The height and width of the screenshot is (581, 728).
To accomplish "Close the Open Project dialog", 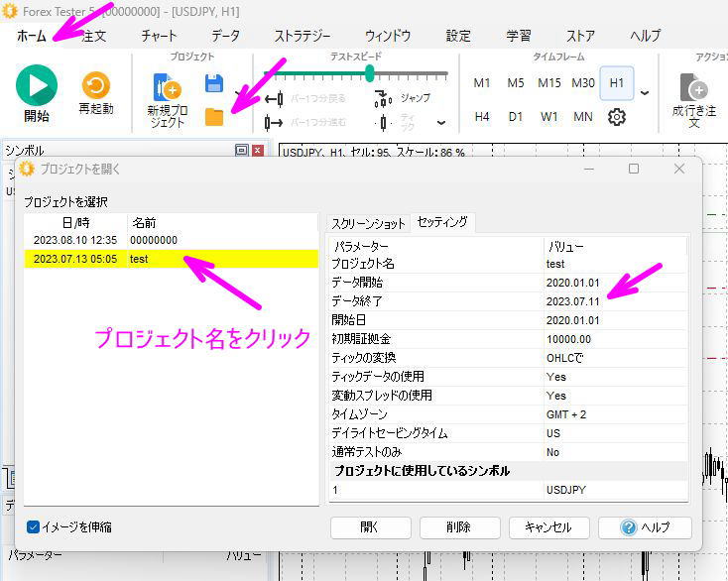I will tap(679, 169).
